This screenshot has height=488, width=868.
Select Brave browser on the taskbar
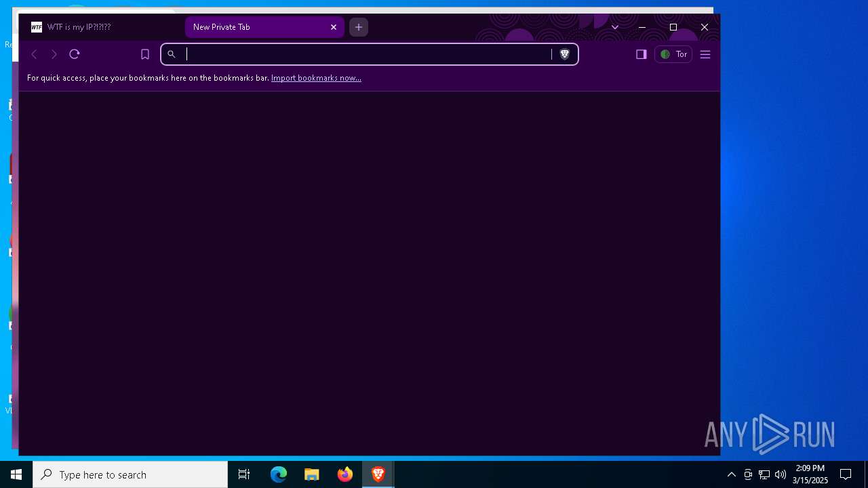click(378, 474)
